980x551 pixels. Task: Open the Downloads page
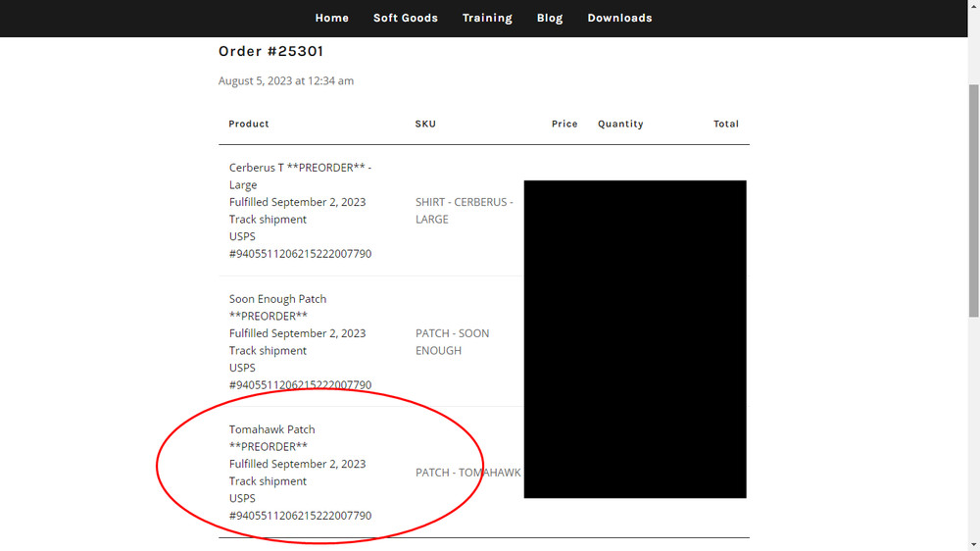(619, 18)
